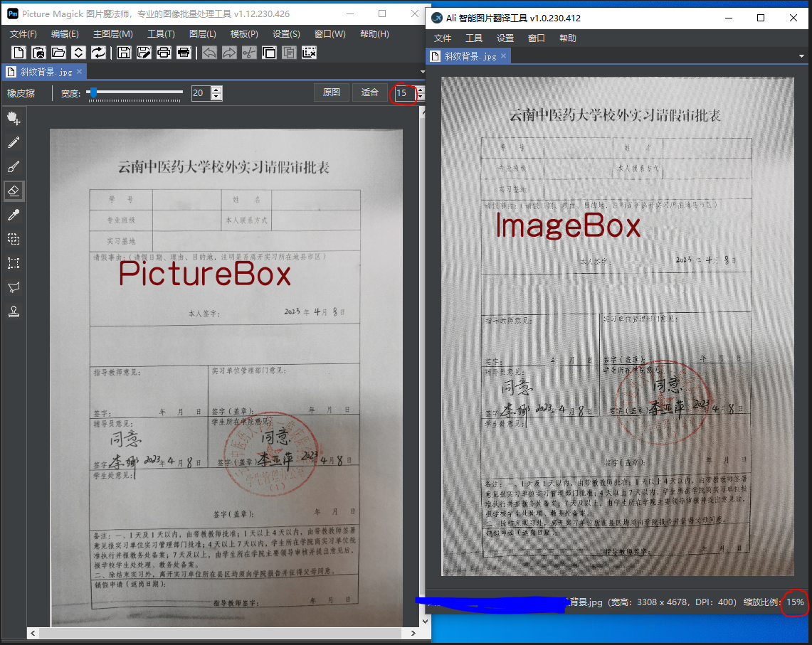Open the 主图层(M) menu
The image size is (812, 645).
(113, 34)
